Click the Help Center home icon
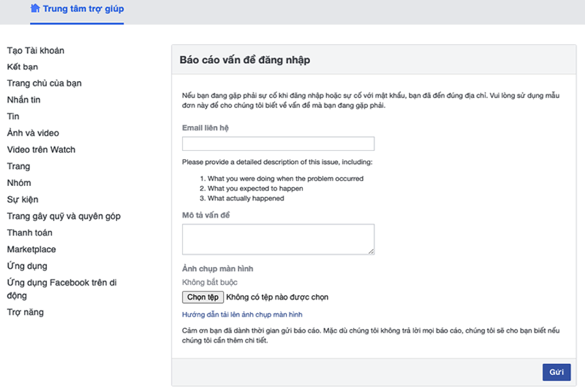The width and height of the screenshot is (585, 392). pyautogui.click(x=35, y=8)
